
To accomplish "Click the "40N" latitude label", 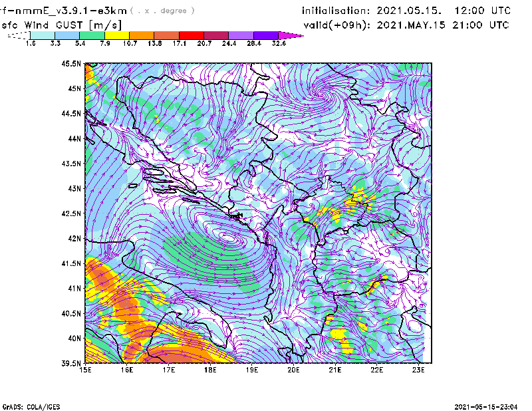I will tap(74, 339).
